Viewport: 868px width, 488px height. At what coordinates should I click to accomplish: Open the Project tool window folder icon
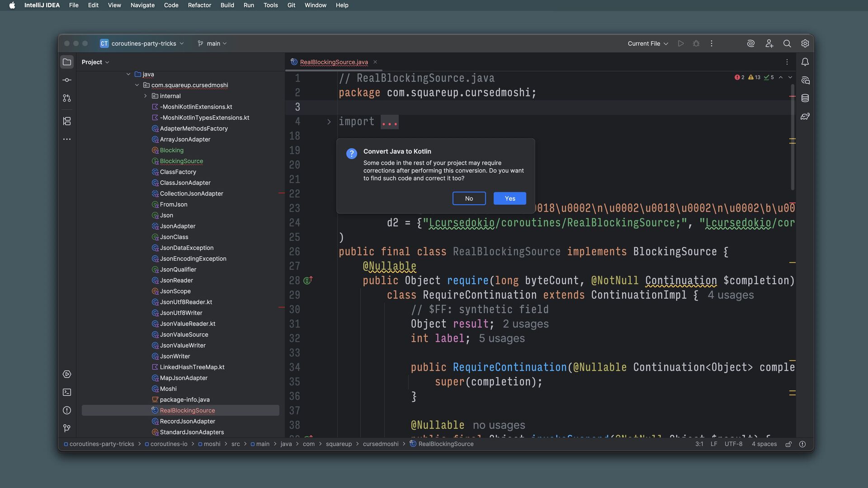coord(67,62)
